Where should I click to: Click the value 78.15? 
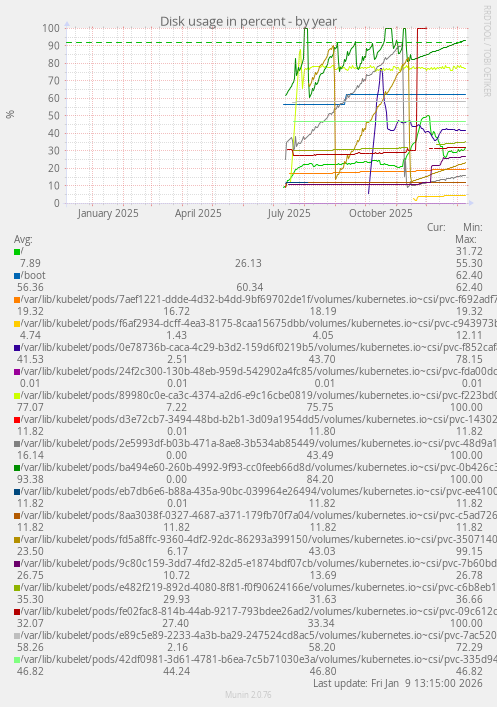tap(469, 359)
